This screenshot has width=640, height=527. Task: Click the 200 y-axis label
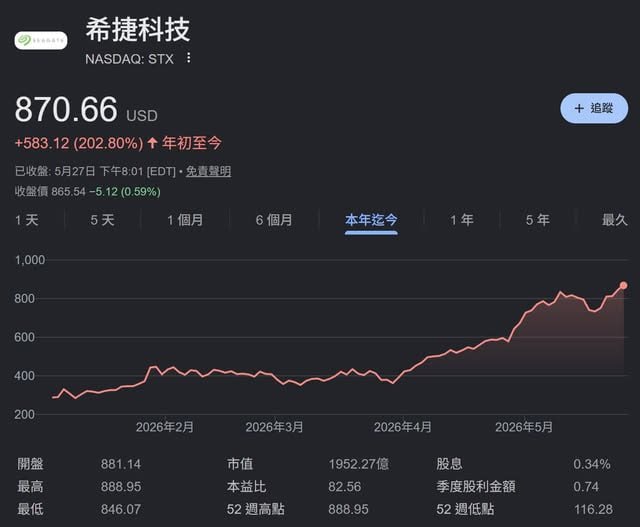pyautogui.click(x=24, y=415)
